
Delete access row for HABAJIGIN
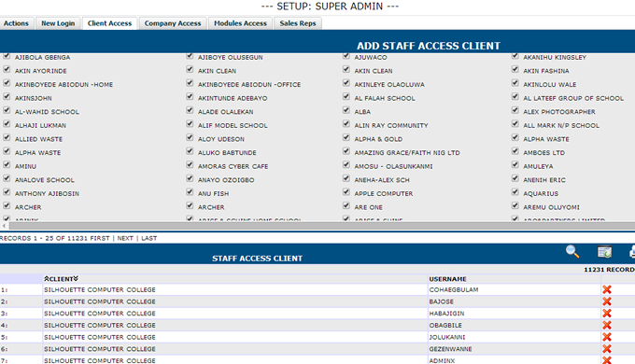click(607, 313)
